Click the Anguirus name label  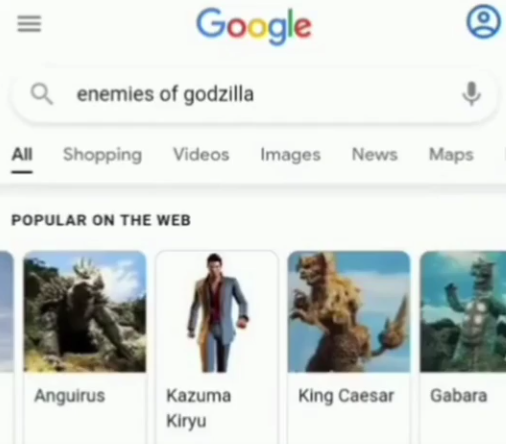pos(70,396)
